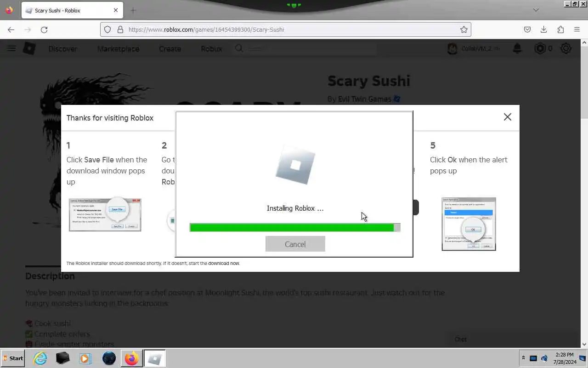Open the dark globe browser taskbar icon

(x=109, y=358)
